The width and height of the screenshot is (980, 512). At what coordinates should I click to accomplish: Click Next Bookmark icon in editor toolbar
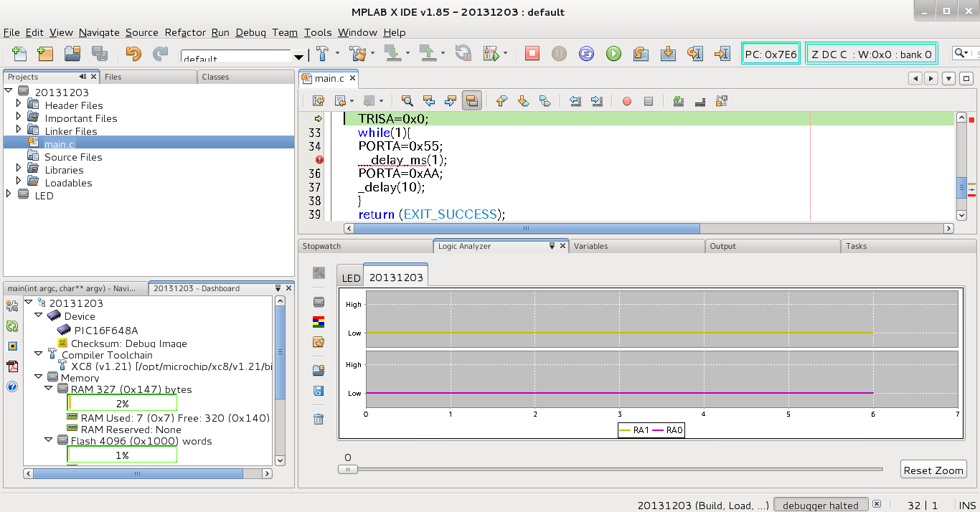523,101
